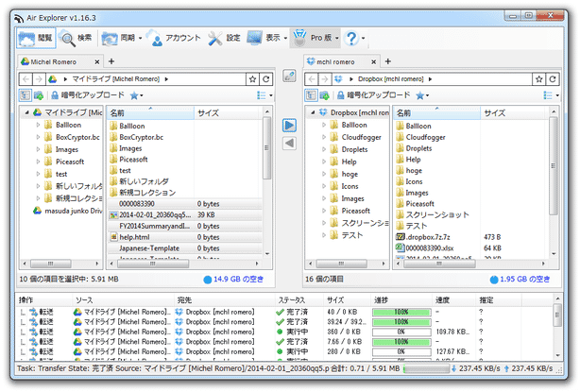This screenshot has height=392, width=580.
Task: Add a new tab in left pane
Action: (x=111, y=61)
